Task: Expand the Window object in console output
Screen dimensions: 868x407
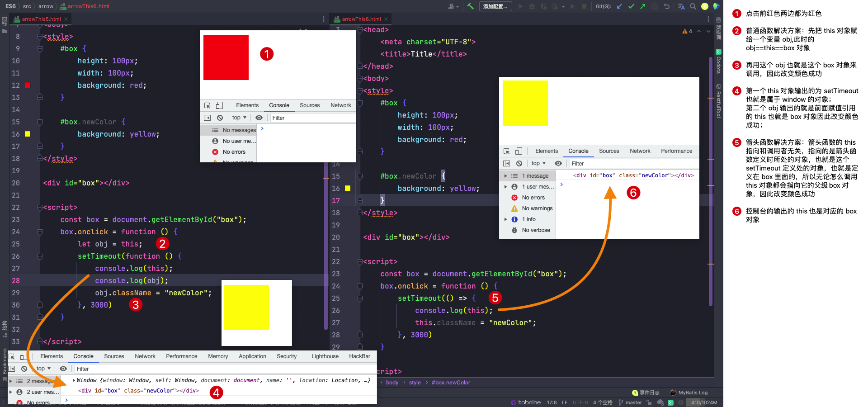Action: [74, 380]
